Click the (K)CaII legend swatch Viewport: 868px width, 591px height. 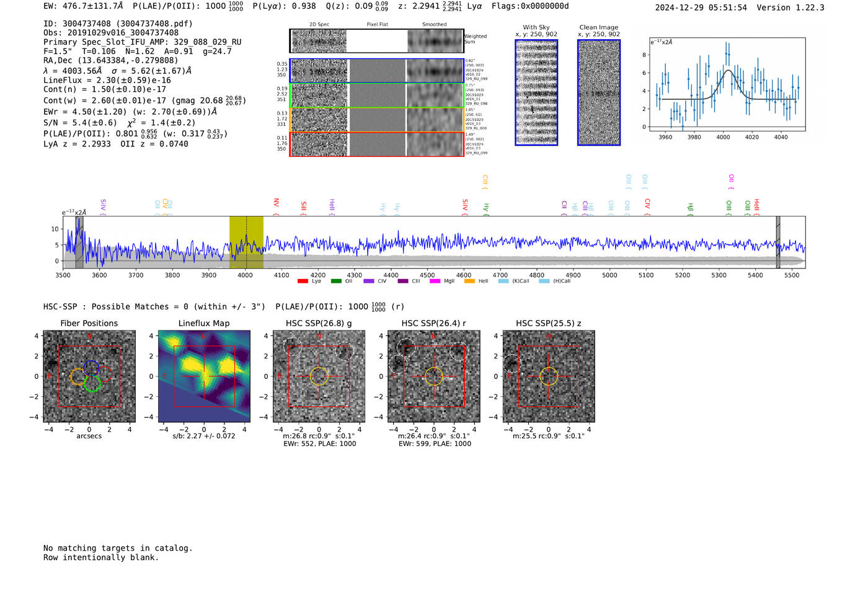[503, 282]
